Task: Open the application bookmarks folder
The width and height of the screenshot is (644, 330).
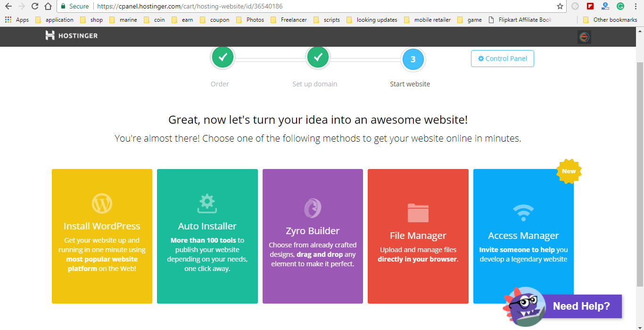Action: 54,20
